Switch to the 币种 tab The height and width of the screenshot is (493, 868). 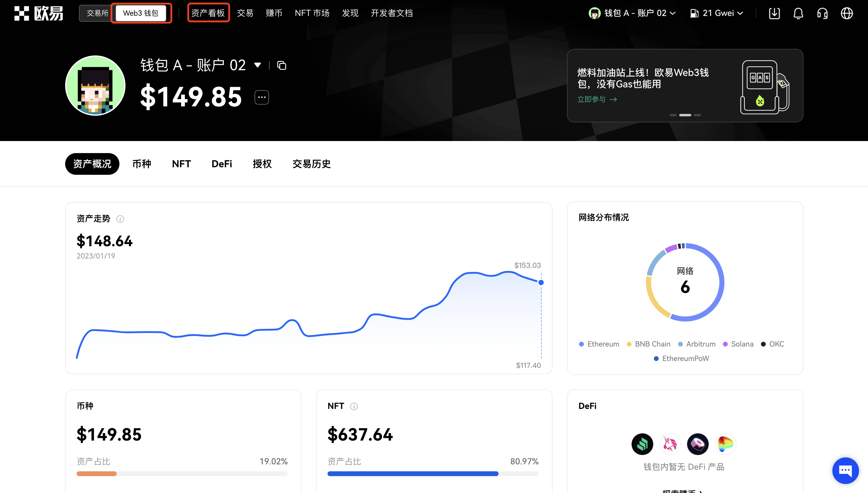pos(142,164)
